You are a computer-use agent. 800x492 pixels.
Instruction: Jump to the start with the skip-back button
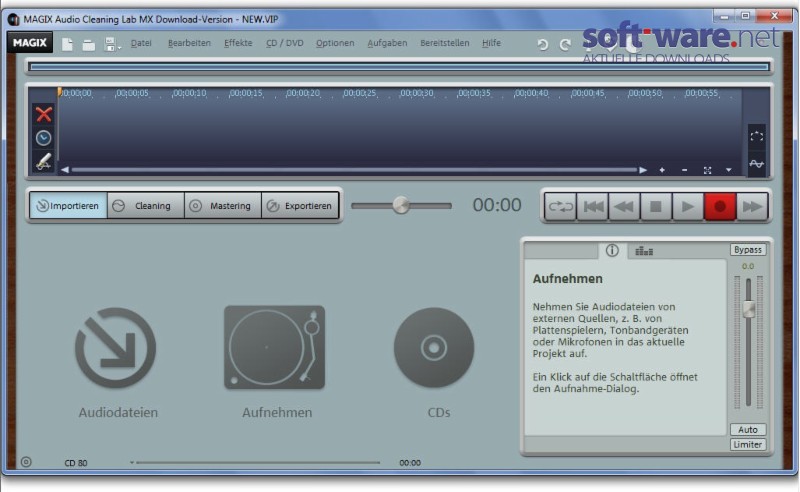592,207
